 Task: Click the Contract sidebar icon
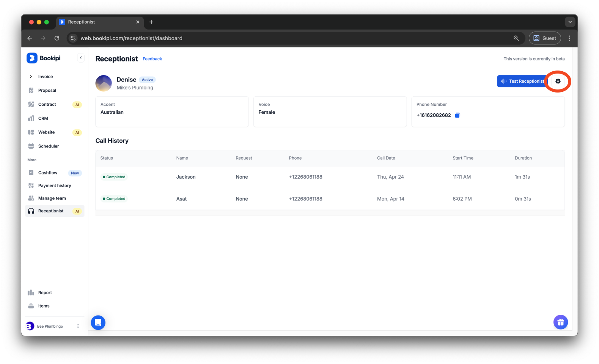[31, 104]
